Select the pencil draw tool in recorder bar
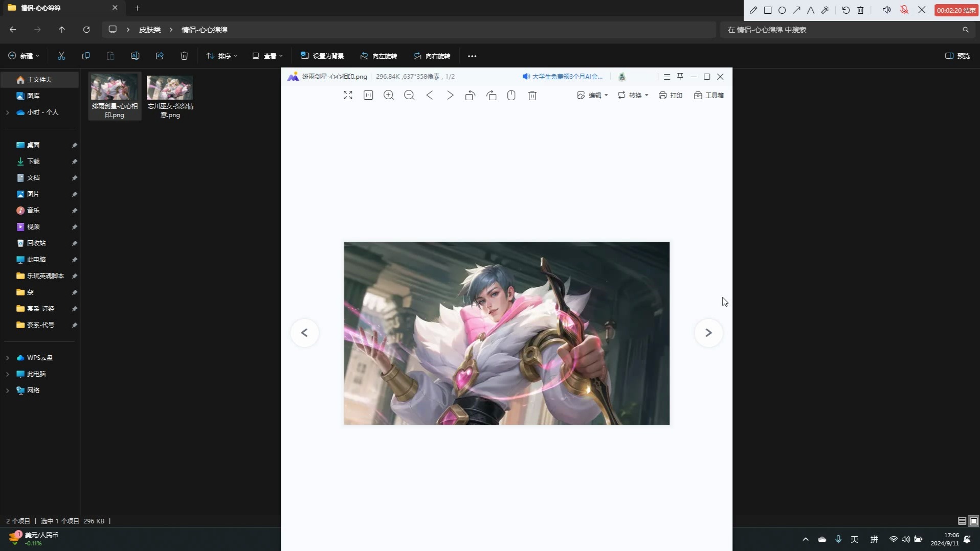The width and height of the screenshot is (980, 551). (753, 10)
